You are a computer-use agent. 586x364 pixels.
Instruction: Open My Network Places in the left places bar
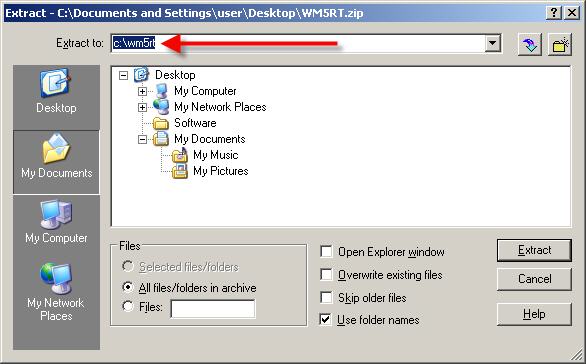pyautogui.click(x=56, y=292)
